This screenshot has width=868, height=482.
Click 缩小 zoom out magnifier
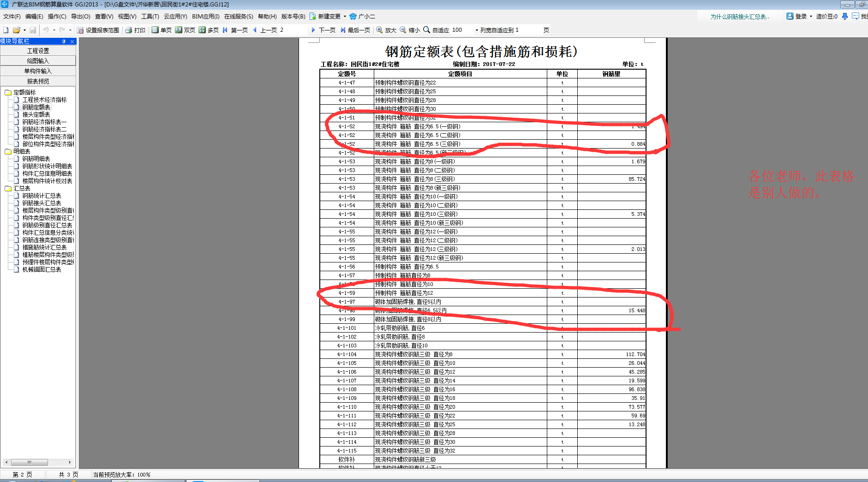pos(410,30)
